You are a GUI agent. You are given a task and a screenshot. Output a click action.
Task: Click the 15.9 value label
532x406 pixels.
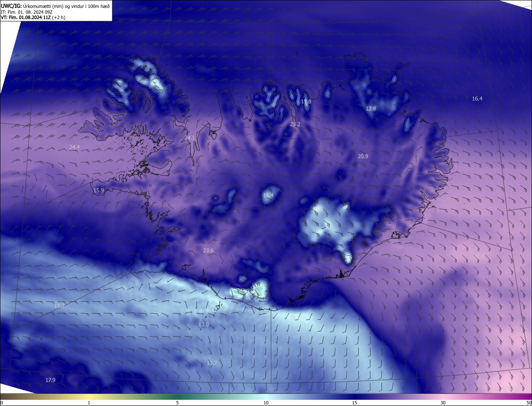click(x=99, y=191)
